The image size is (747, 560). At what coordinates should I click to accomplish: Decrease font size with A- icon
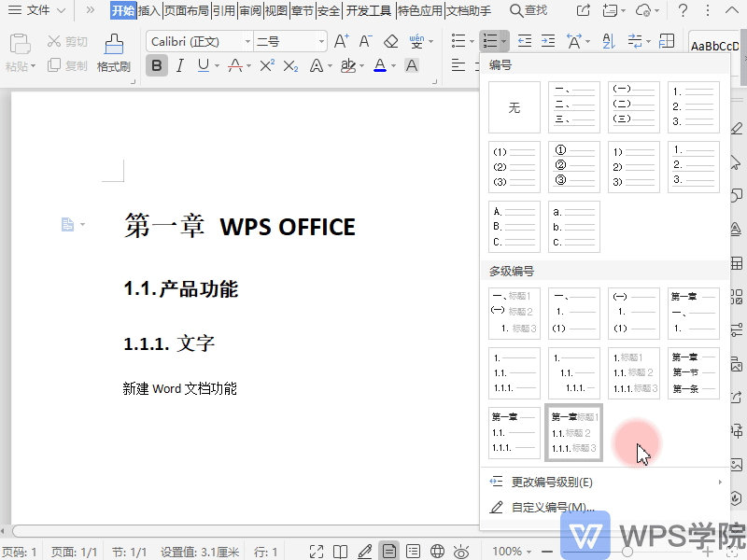(365, 41)
